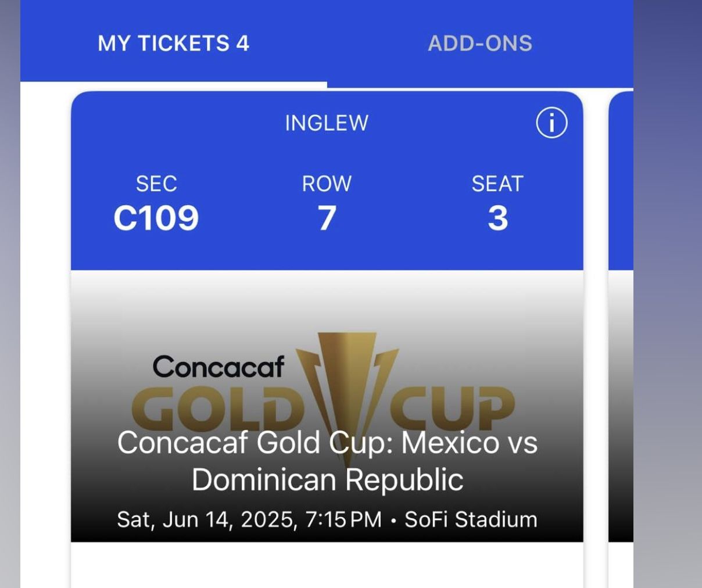Tap the ROW label on the ticket
This screenshot has width=702, height=588.
[x=327, y=184]
